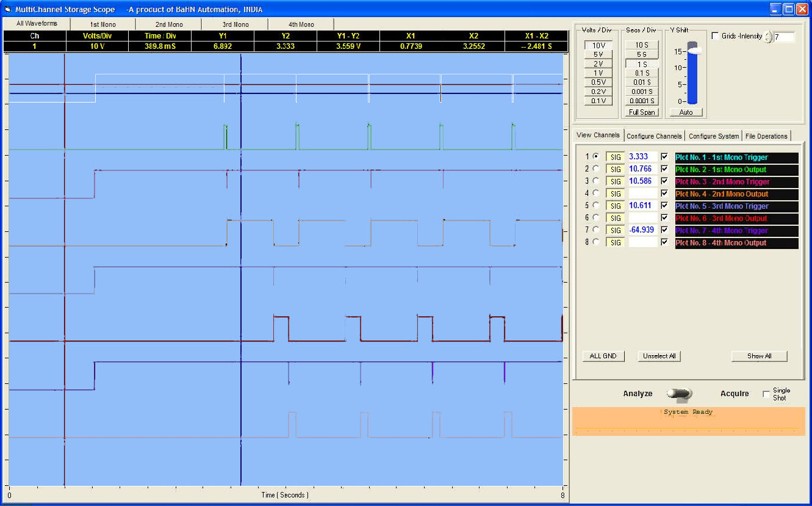Select channel 8 radio button
812x506 pixels.
[x=595, y=242]
